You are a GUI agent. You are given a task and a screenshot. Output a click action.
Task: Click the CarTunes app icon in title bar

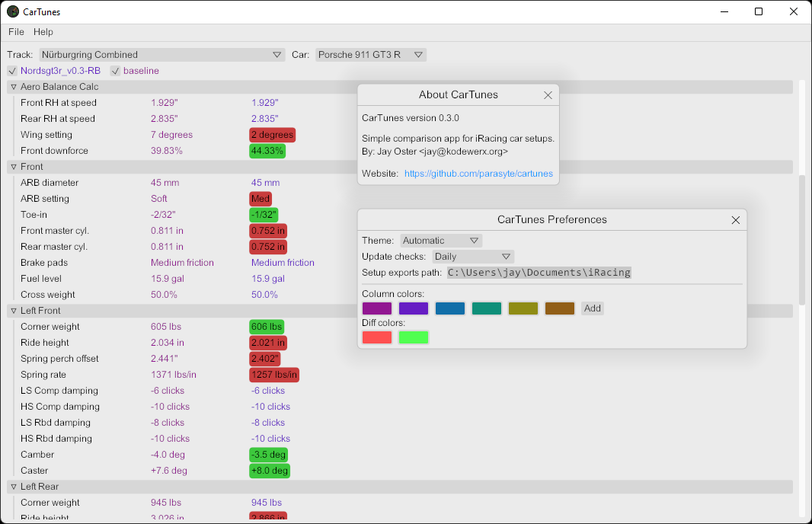coord(13,11)
